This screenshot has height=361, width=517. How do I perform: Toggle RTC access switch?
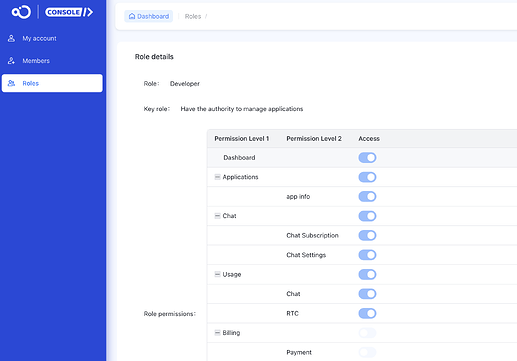(367, 313)
